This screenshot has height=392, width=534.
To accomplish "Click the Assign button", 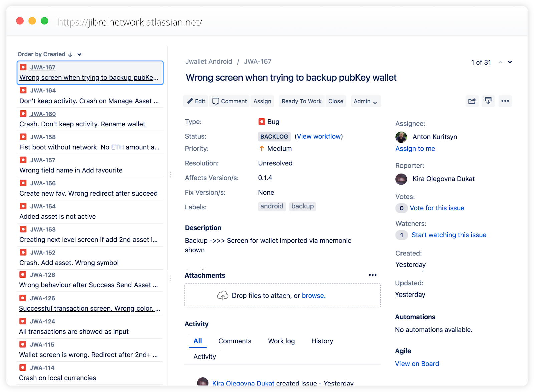I will [x=262, y=101].
